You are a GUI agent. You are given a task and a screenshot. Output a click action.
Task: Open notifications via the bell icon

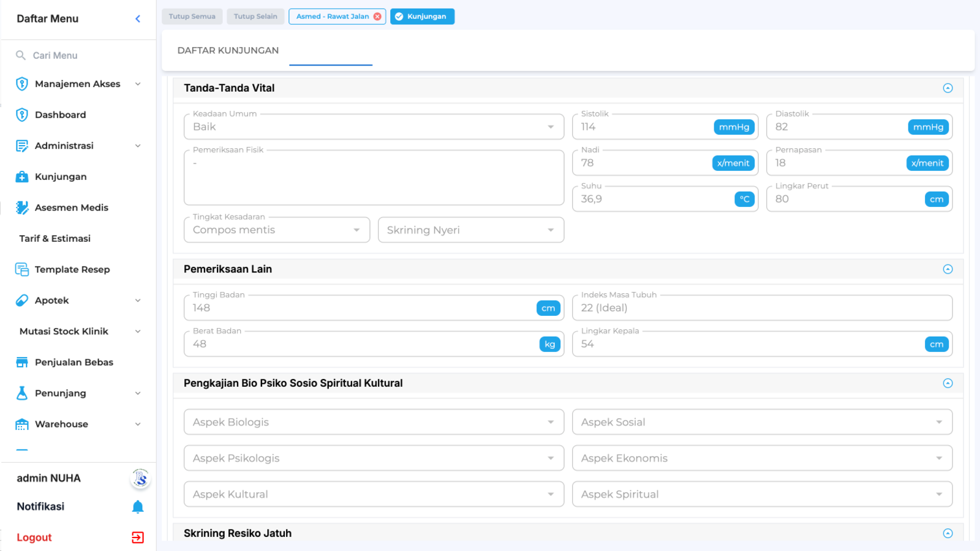(138, 507)
